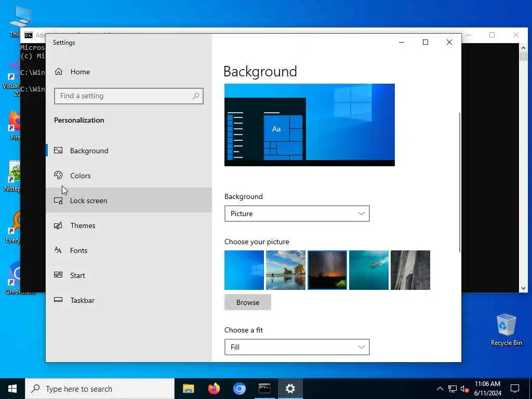
Task: Close the Command Prompt window
Action: pos(516,35)
